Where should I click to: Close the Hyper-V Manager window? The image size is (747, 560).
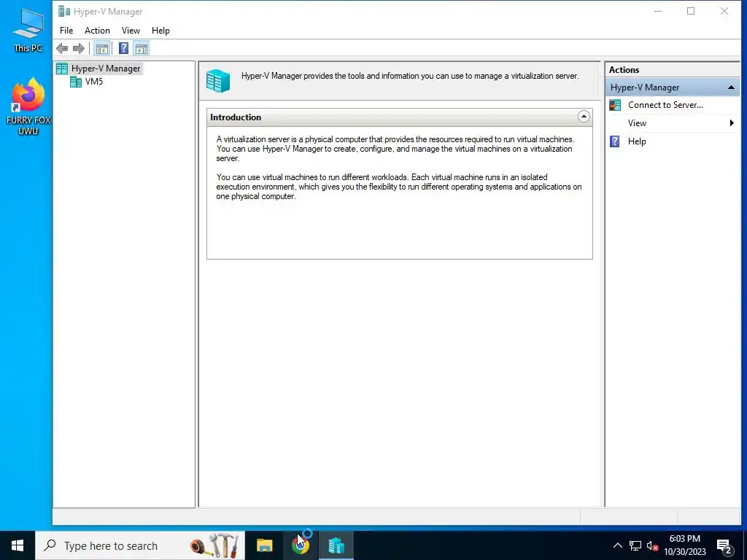(x=724, y=11)
